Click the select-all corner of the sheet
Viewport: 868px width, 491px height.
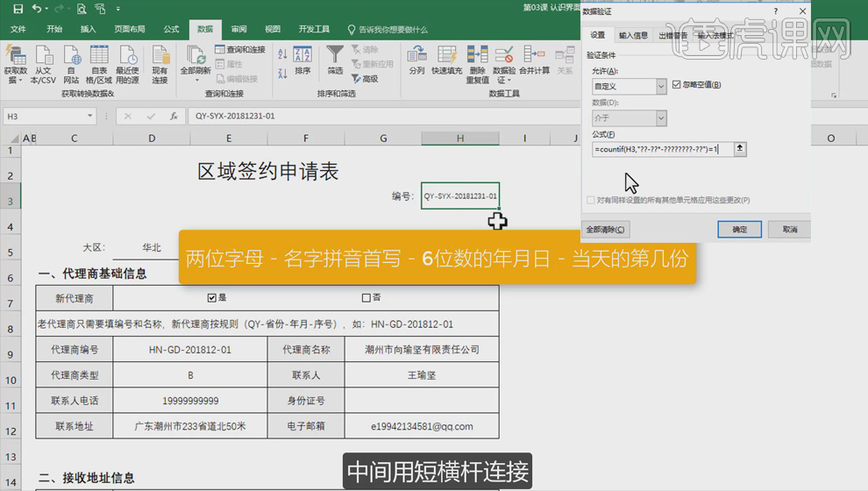coord(14,139)
